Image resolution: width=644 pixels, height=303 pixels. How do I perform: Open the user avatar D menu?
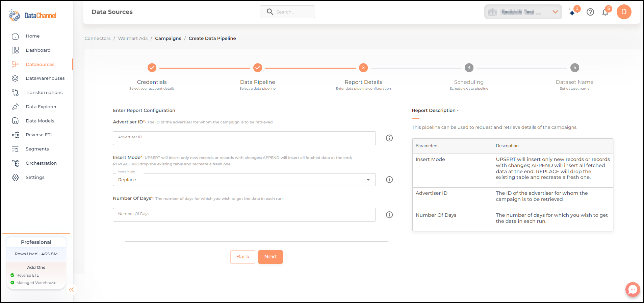[624, 12]
